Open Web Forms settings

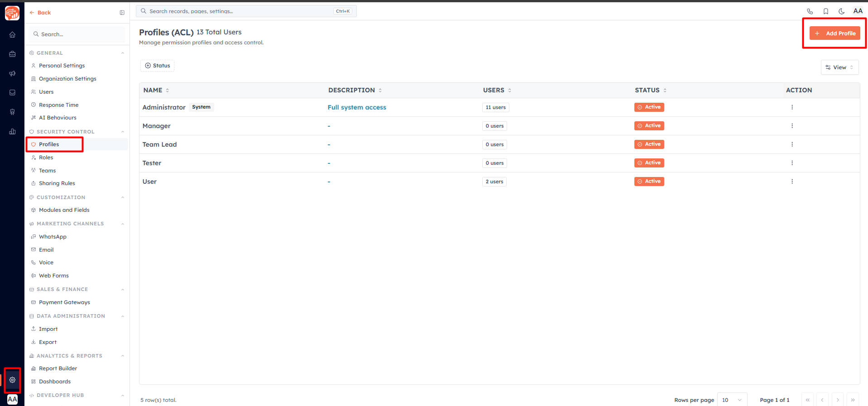coord(54,276)
